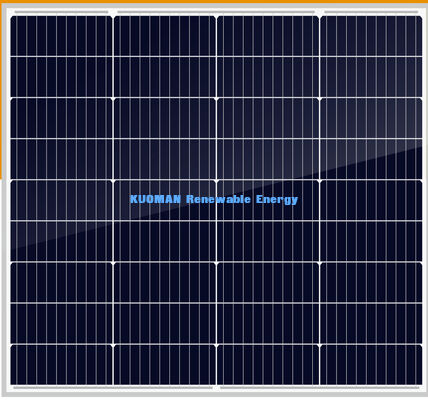Select the solar panel image
Viewport: 428px width, 400px height.
[215, 200]
